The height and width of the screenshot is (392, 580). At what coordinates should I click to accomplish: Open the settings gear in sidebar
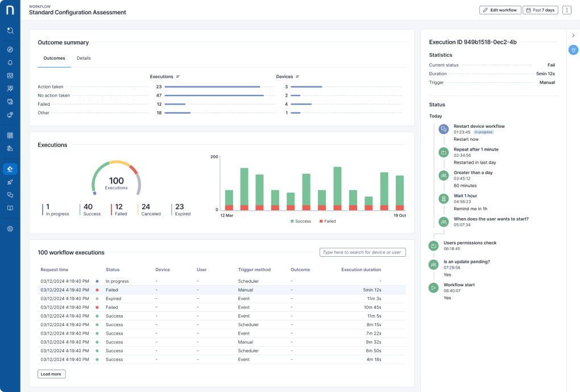pos(10,229)
